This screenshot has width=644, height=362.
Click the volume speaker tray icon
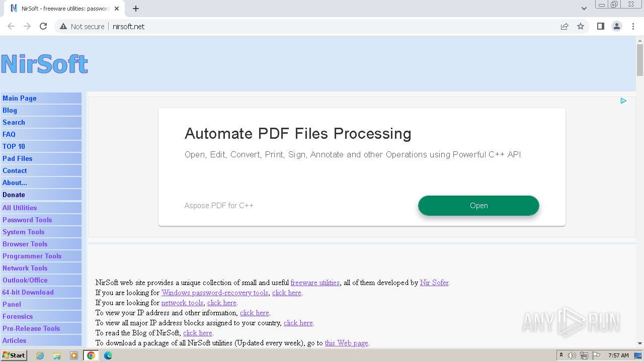click(x=572, y=355)
